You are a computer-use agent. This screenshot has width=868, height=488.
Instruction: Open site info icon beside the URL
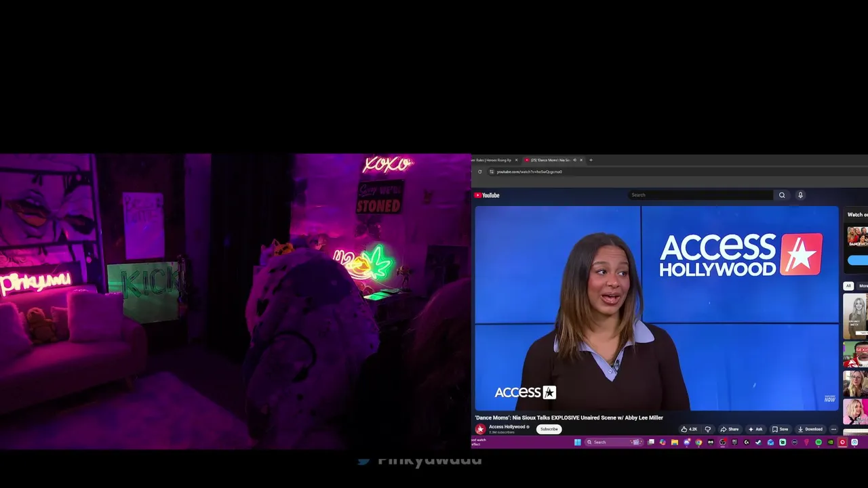[492, 172]
